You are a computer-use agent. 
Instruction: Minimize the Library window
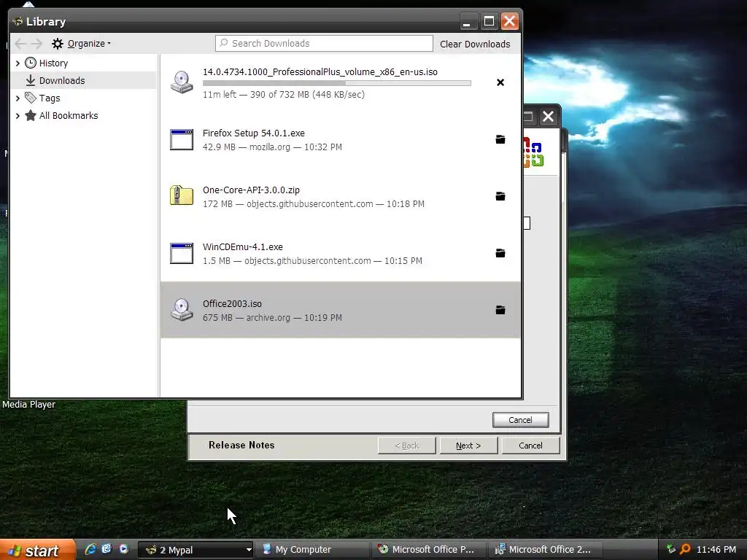coord(468,21)
